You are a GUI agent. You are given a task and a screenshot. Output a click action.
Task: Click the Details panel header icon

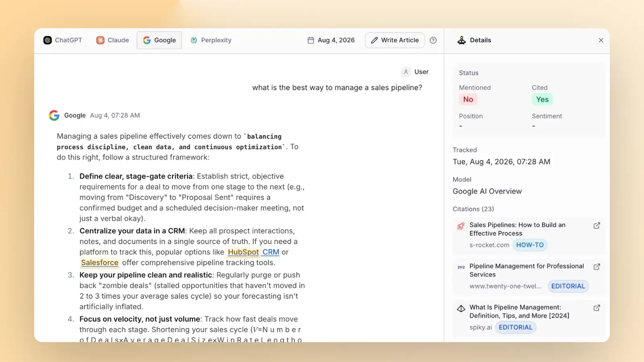(462, 40)
